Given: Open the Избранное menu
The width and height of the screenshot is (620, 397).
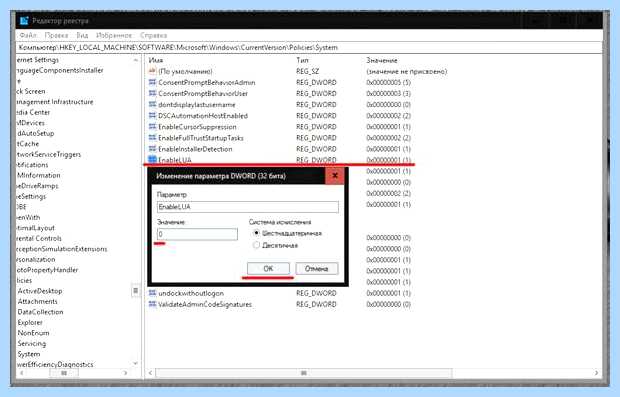Looking at the screenshot, I should (x=114, y=36).
